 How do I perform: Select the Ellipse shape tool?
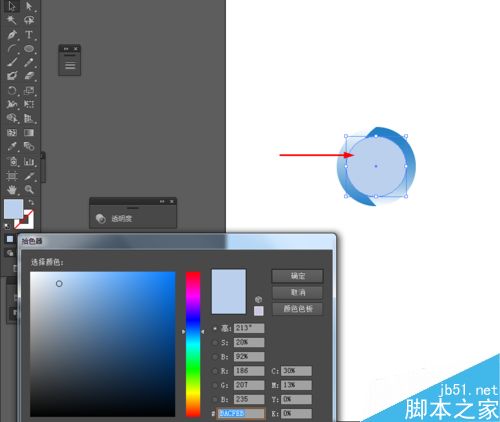pyautogui.click(x=29, y=49)
